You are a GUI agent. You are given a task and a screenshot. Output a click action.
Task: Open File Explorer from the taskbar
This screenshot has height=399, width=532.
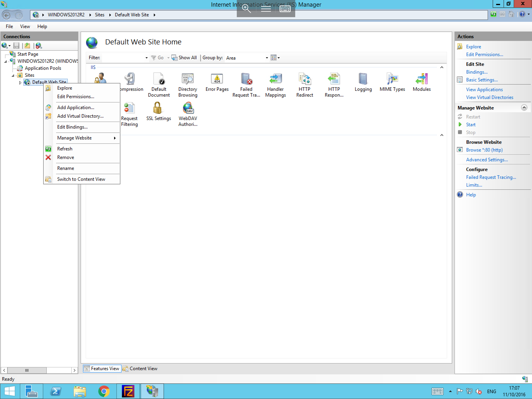(80, 391)
